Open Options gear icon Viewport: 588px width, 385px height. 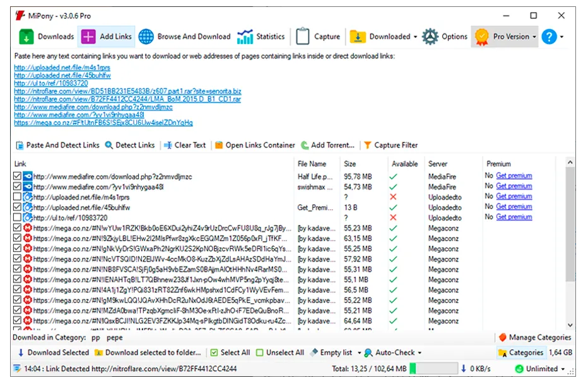430,37
